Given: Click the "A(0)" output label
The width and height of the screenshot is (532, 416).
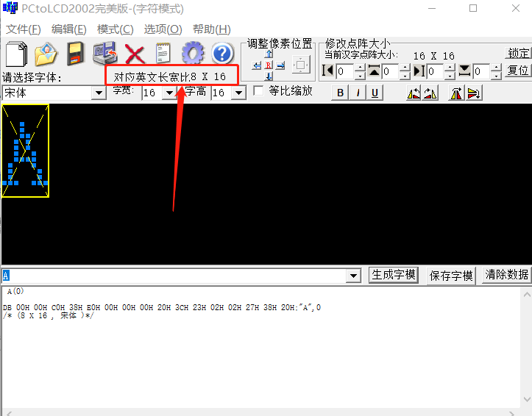Looking at the screenshot, I should coord(15,291).
